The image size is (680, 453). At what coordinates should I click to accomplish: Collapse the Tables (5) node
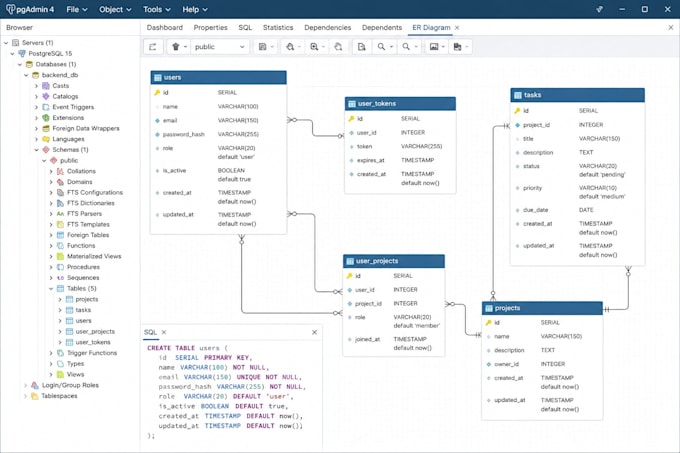coord(51,289)
